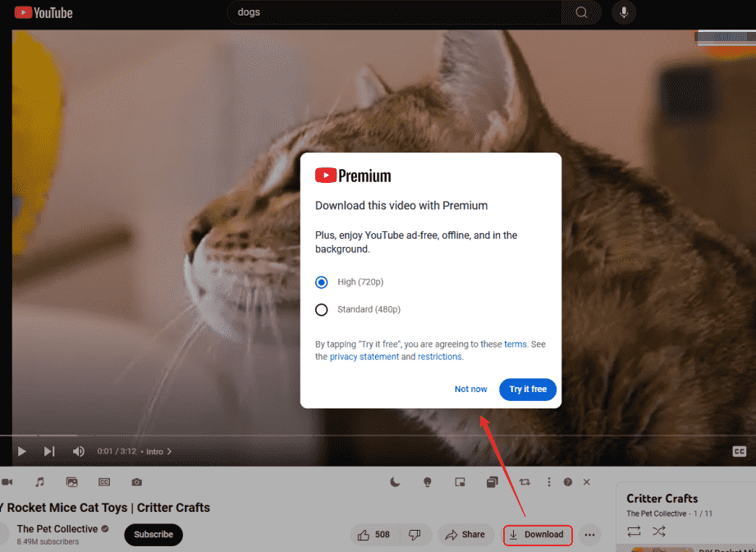Expand the Intro chapter chevron
Screen dimensions: 756x552
[169, 452]
